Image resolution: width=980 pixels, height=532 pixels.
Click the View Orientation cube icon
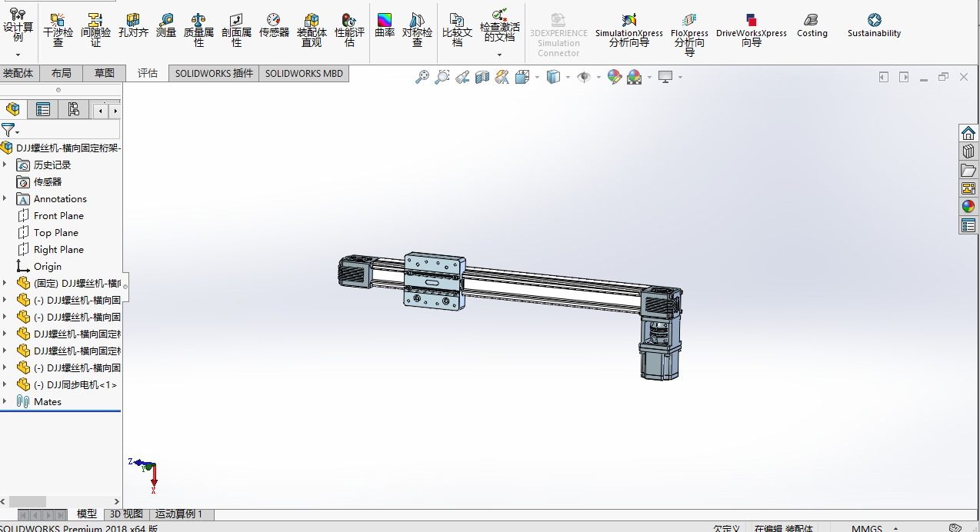pyautogui.click(x=522, y=77)
